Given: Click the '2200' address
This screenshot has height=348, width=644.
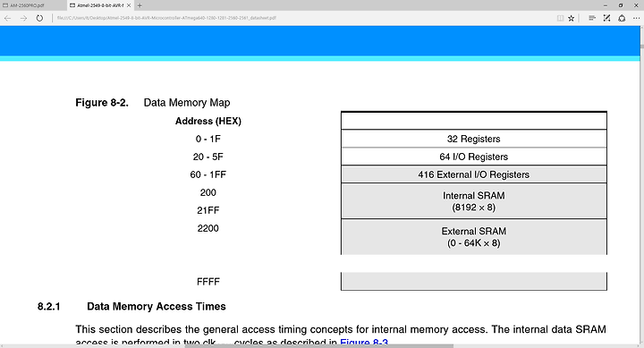Looking at the screenshot, I should point(208,228).
